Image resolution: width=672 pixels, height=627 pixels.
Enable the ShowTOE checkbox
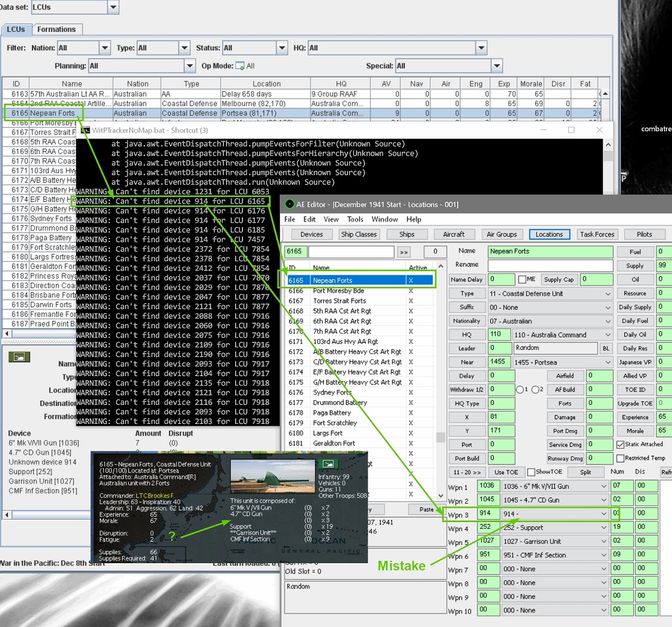pyautogui.click(x=531, y=472)
